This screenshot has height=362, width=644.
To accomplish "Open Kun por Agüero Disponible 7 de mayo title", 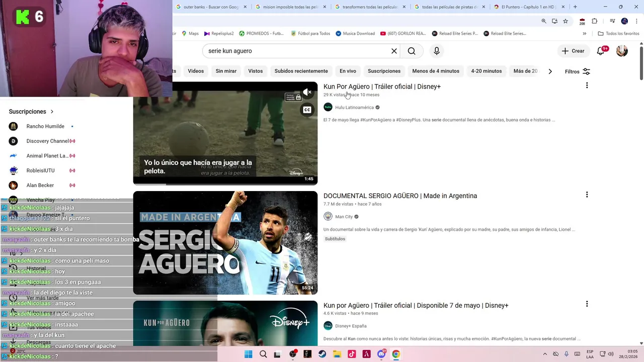I will (x=416, y=305).
